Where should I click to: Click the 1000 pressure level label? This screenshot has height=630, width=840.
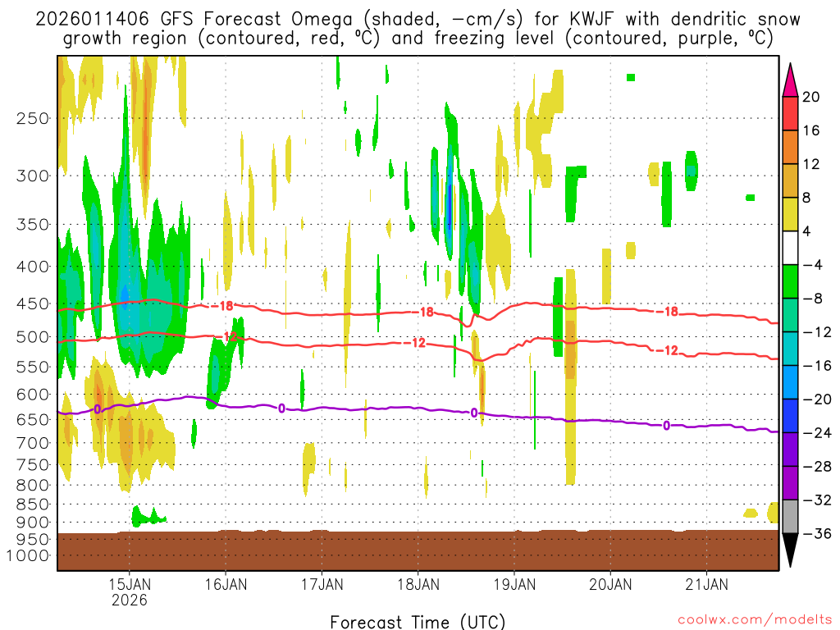(x=28, y=555)
